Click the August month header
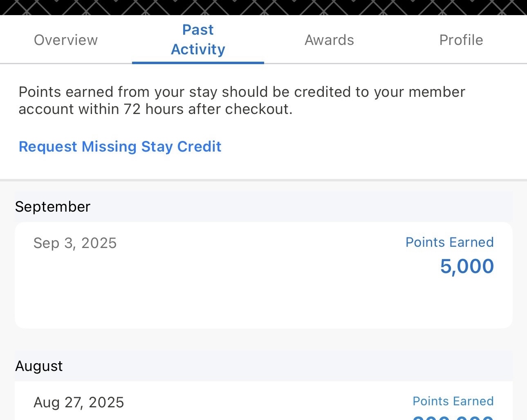The width and height of the screenshot is (527, 420). click(39, 366)
